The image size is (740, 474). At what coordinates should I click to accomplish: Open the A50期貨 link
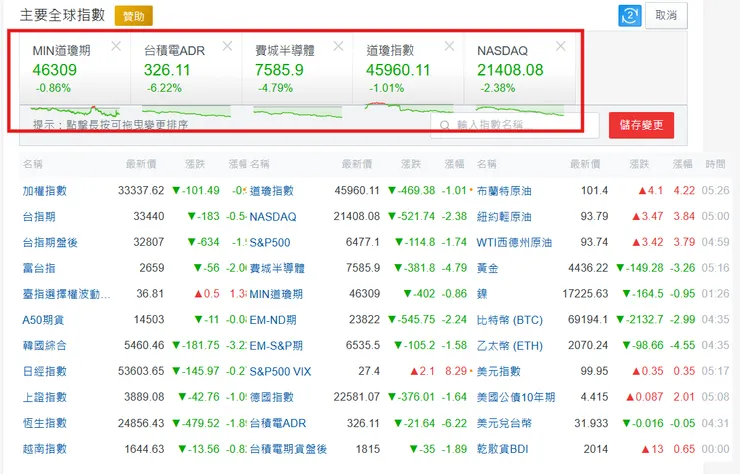(43, 320)
